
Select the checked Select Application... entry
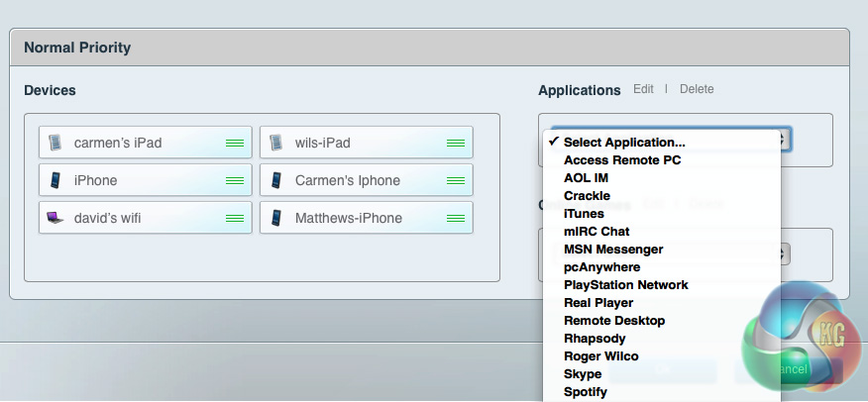[624, 143]
